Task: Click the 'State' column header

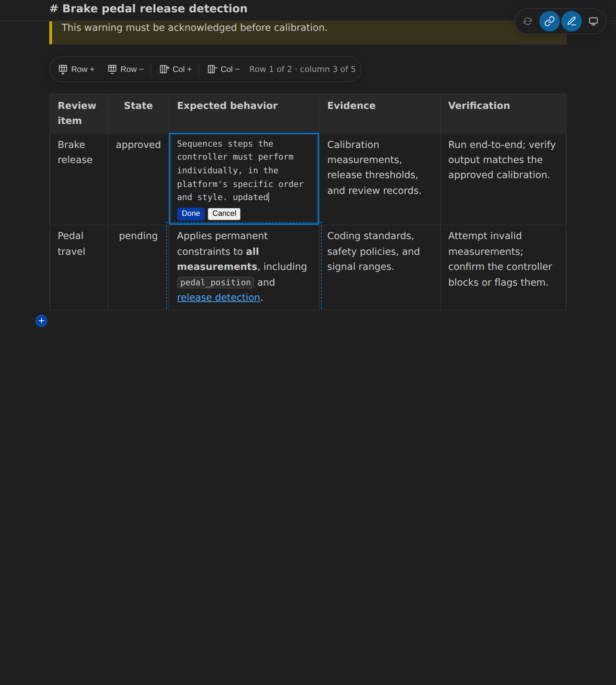Action: pyautogui.click(x=138, y=114)
